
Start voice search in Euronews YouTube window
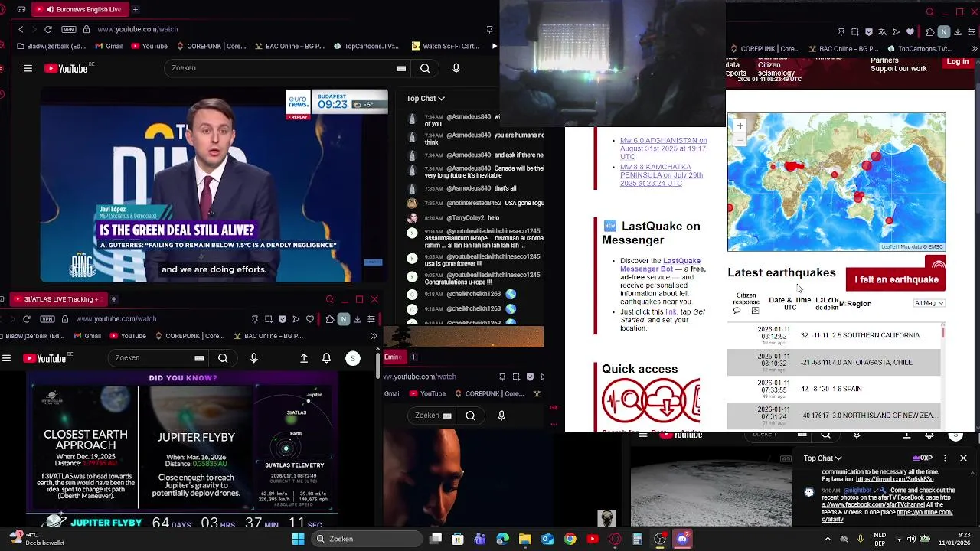[x=456, y=68]
